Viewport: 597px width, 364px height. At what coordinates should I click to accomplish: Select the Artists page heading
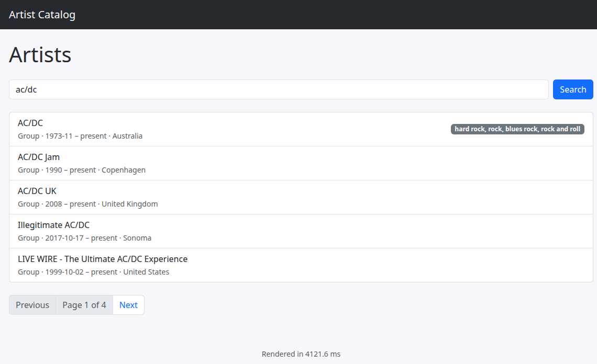coord(40,54)
